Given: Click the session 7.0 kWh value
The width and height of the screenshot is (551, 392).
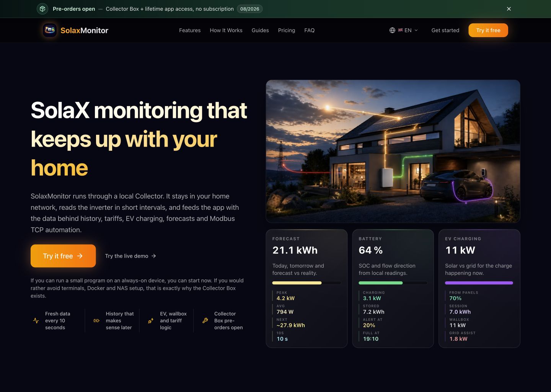Looking at the screenshot, I should coord(460,312).
